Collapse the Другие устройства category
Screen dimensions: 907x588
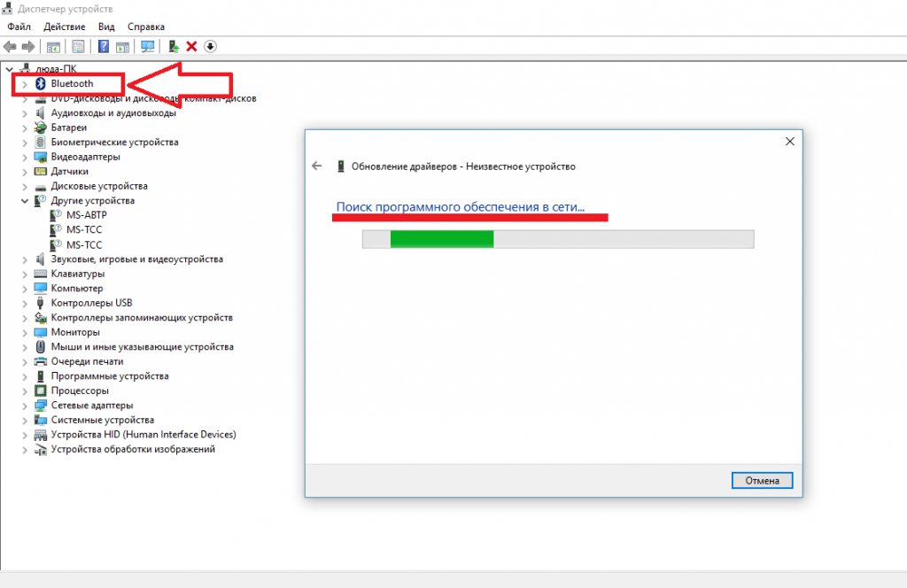[x=25, y=201]
